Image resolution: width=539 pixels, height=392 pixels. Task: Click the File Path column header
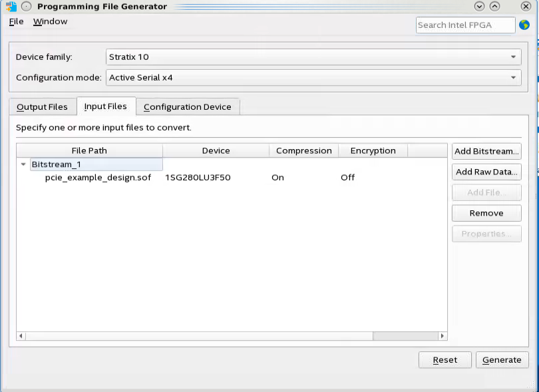(89, 150)
